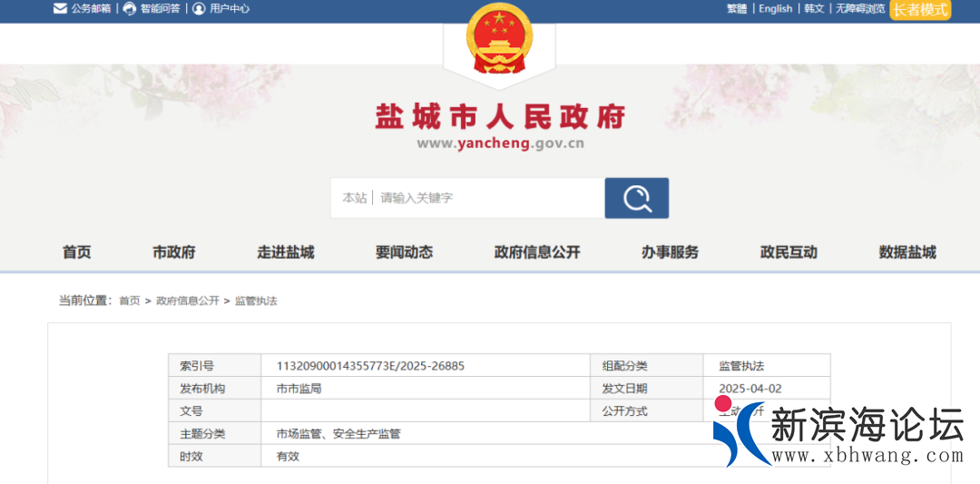Click 首页 in the breadcrumb trail
The height and width of the screenshot is (484, 980).
click(130, 301)
